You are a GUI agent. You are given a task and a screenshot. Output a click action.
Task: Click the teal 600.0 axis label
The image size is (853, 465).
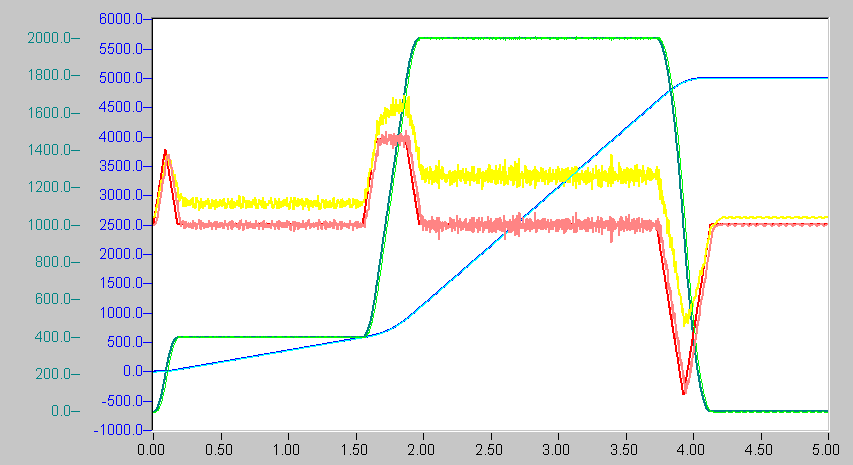53,299
